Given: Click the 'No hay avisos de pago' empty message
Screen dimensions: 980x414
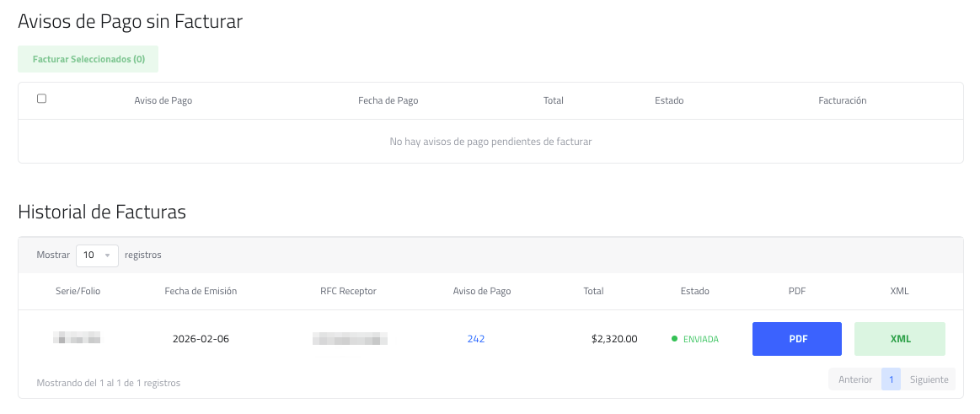Looking at the screenshot, I should (x=490, y=142).
